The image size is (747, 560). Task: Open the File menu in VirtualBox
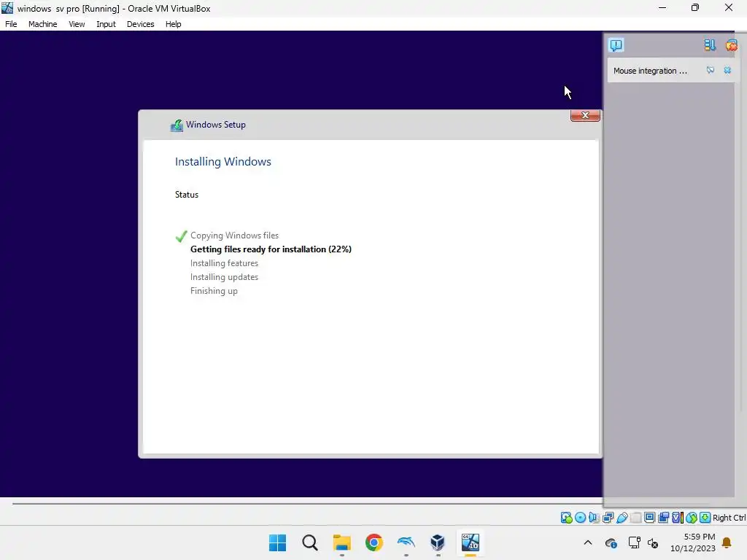pos(11,24)
